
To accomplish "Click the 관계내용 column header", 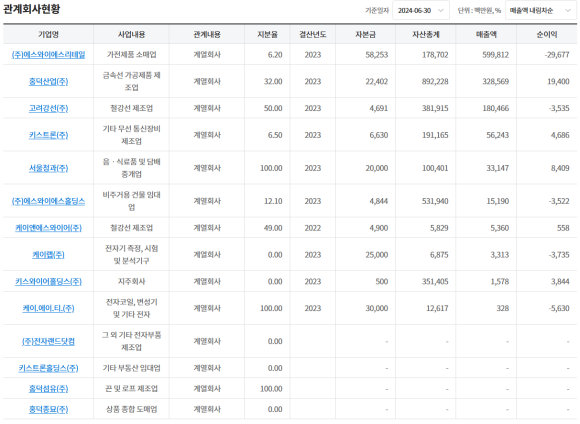I will tap(207, 34).
